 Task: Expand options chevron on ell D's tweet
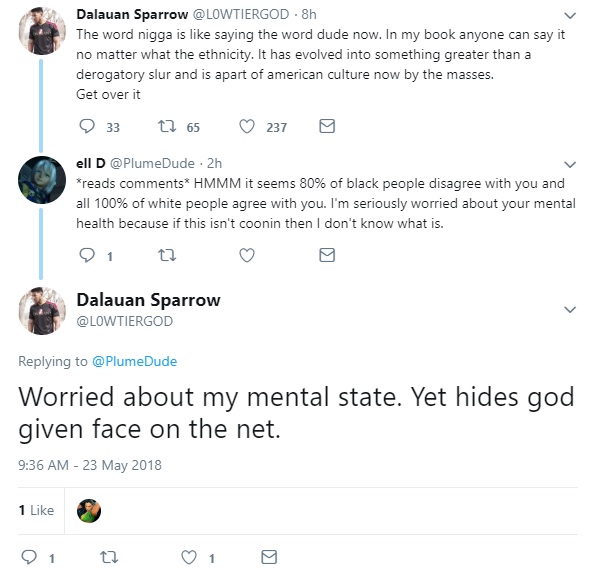click(570, 165)
